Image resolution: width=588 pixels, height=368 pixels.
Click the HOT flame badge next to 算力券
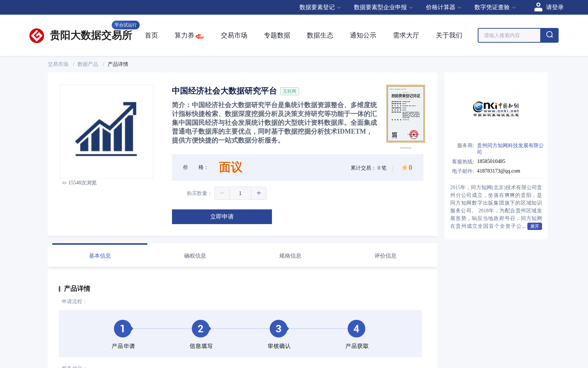point(200,36)
